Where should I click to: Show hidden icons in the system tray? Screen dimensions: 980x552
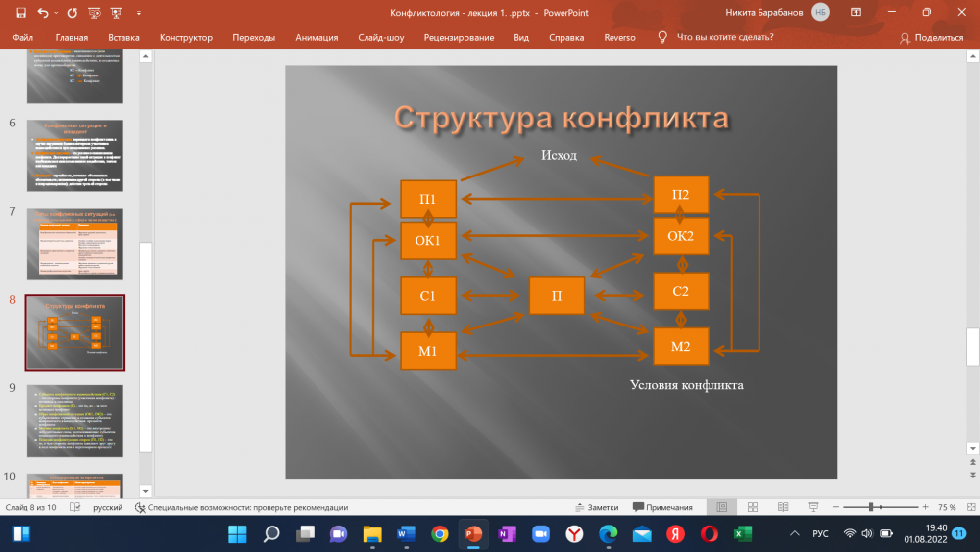click(793, 533)
